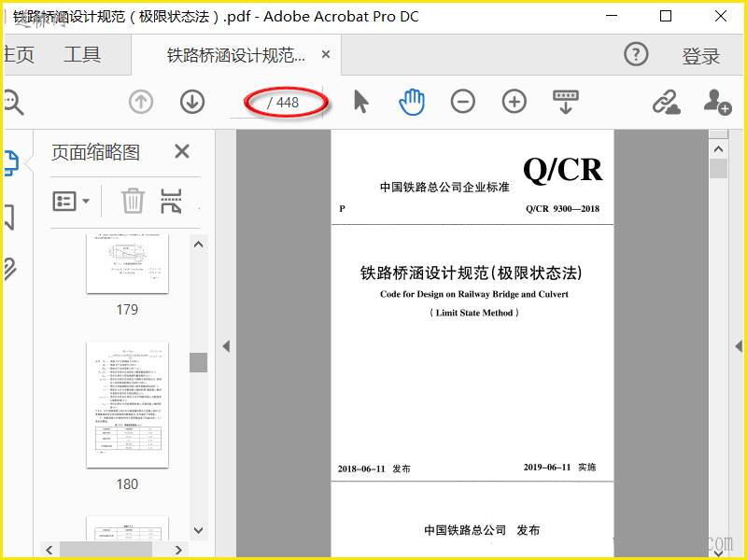Click thumbnail panel horizontal scrollbar handle
Image resolution: width=747 pixels, height=560 pixels.
[106, 550]
